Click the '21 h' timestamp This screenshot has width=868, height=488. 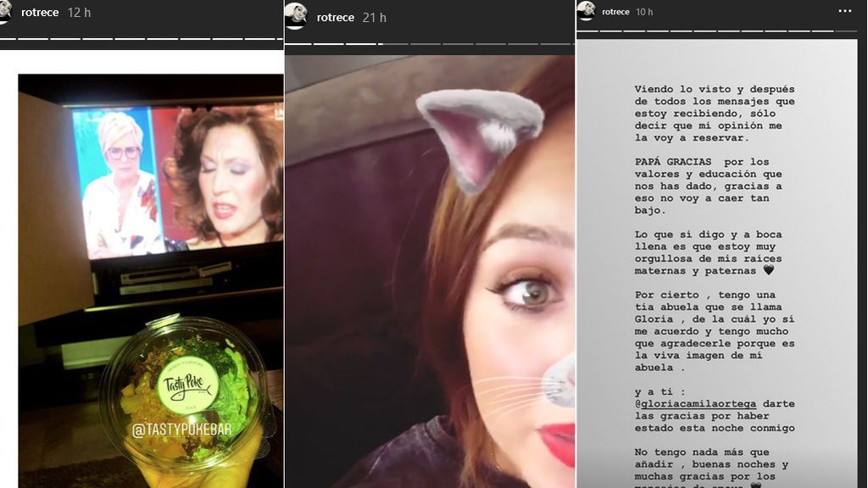(374, 18)
